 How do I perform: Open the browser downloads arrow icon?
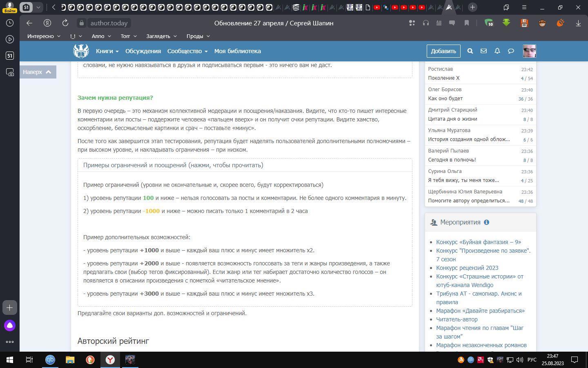pos(578,23)
